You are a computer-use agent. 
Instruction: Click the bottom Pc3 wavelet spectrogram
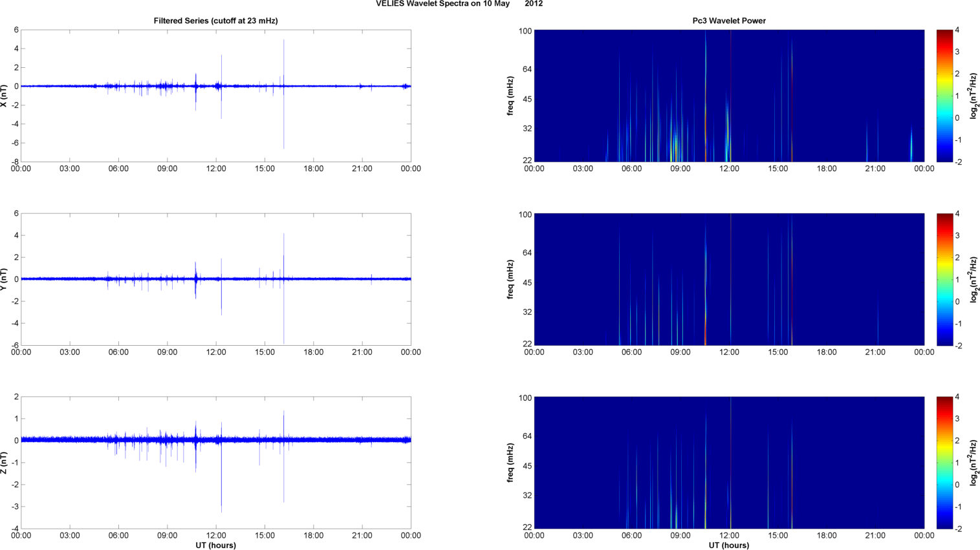(x=729, y=463)
